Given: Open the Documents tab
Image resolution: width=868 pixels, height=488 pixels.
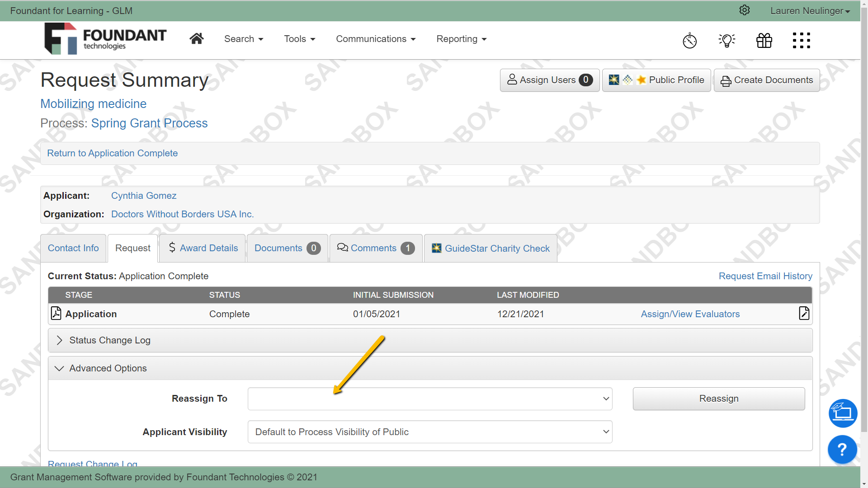Looking at the screenshot, I should (x=288, y=248).
